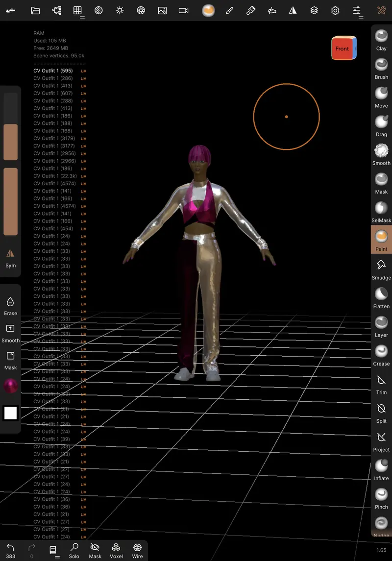
Task: Select the Clay tool
Action: (x=381, y=40)
